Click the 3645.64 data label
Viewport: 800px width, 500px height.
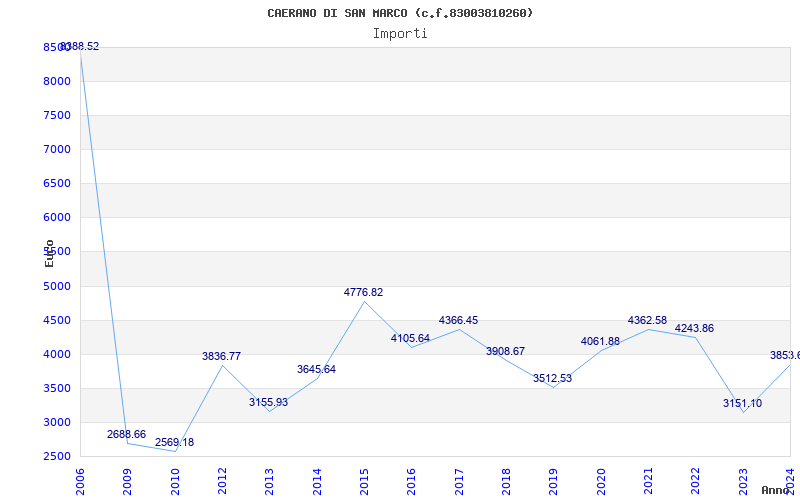click(x=316, y=369)
